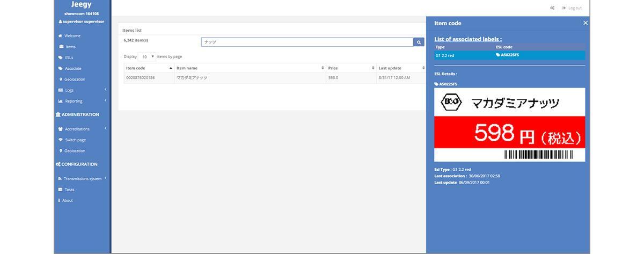Click the item search text field
Image resolution: width=644 pixels, height=254 pixels.
point(307,42)
